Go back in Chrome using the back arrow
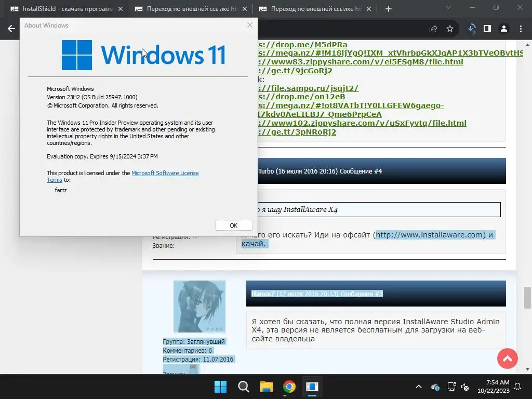 click(x=11, y=29)
